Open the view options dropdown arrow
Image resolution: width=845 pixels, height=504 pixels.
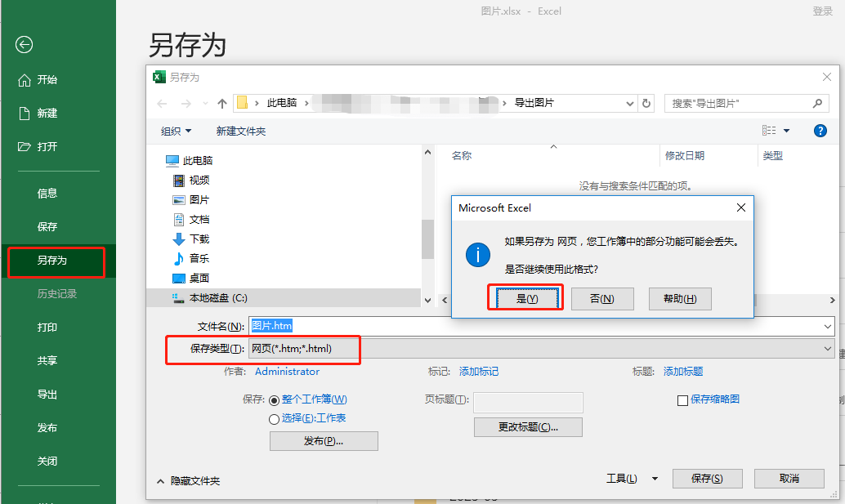coord(786,131)
